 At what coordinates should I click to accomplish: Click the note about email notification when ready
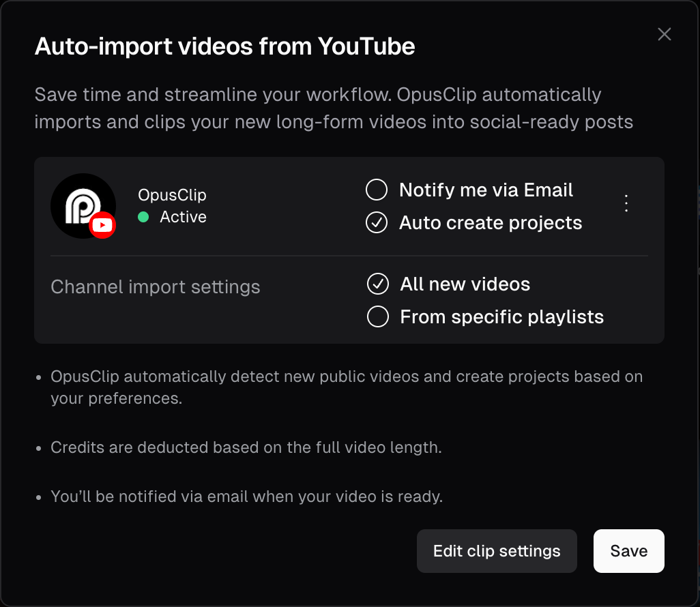(x=246, y=497)
